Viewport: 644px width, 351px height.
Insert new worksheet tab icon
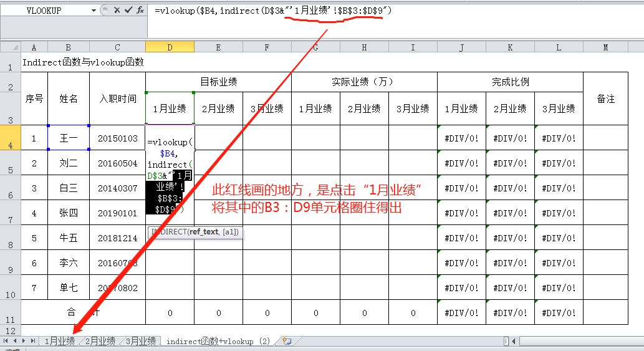[287, 341]
